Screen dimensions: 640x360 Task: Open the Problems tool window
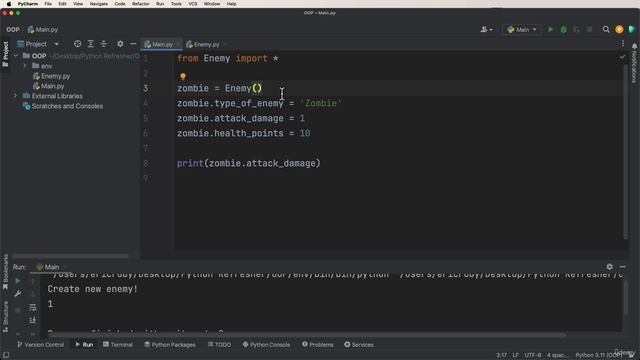tap(318, 345)
